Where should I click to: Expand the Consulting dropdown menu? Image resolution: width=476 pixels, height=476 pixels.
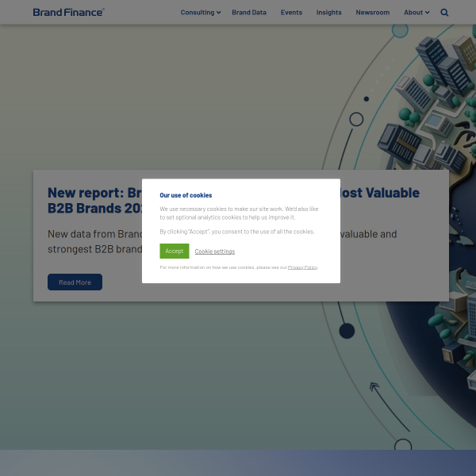pyautogui.click(x=201, y=13)
